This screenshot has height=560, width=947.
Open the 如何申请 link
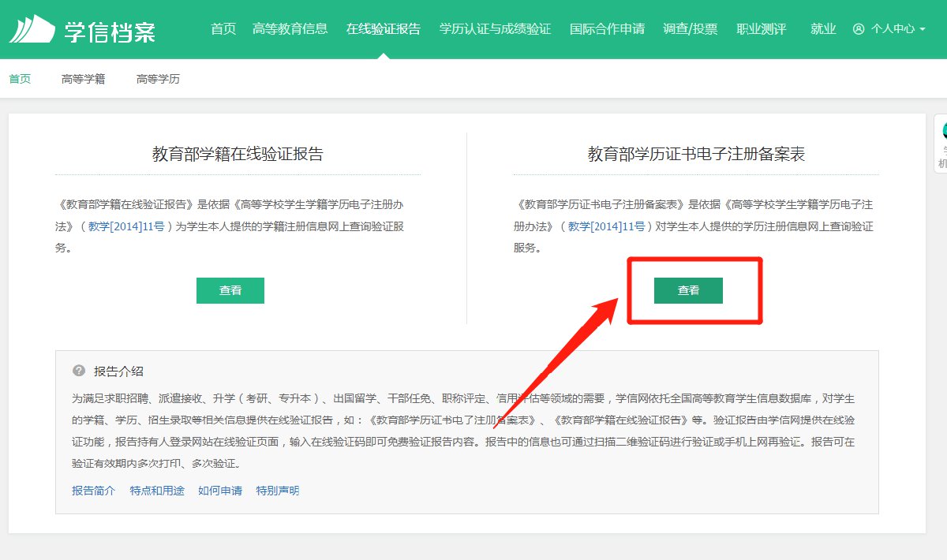tap(220, 491)
